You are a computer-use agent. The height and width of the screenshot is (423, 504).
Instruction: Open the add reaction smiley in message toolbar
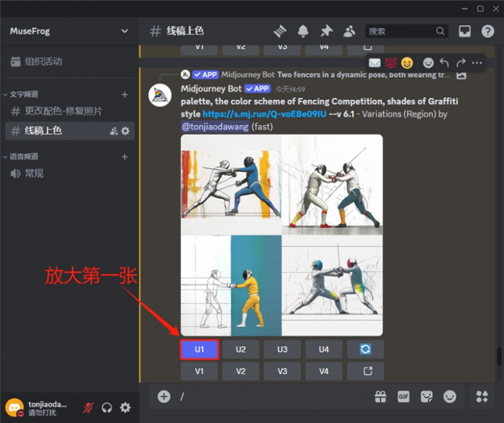(428, 63)
